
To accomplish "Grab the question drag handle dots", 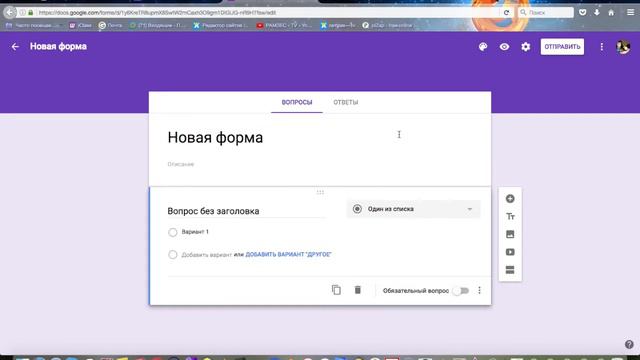I will coord(320,192).
